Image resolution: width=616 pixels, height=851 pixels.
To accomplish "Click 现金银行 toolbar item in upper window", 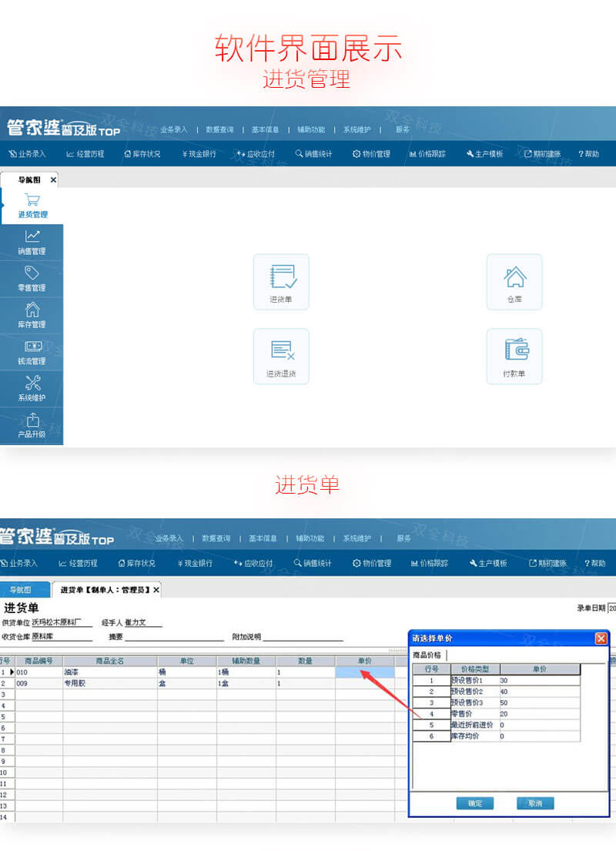I will [x=199, y=154].
